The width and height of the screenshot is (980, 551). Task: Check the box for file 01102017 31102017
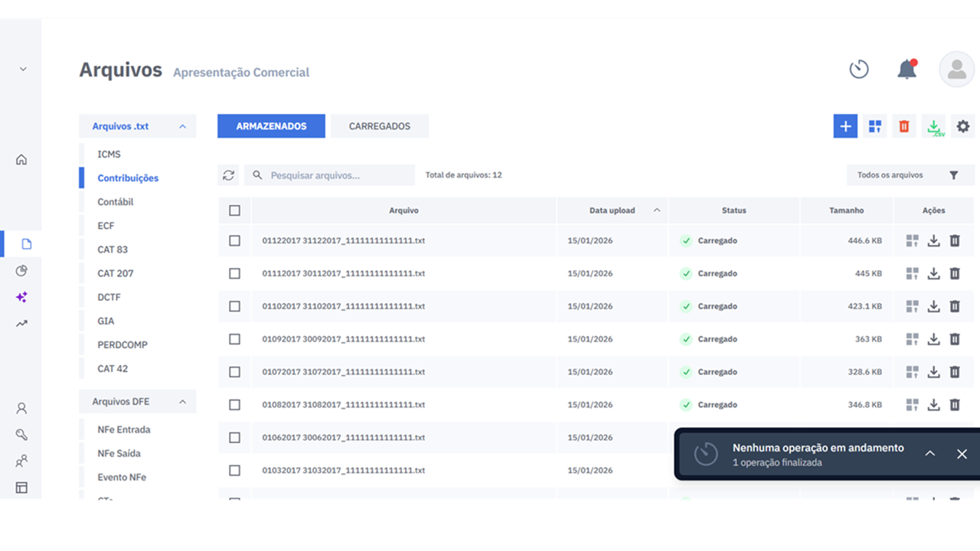pos(234,306)
